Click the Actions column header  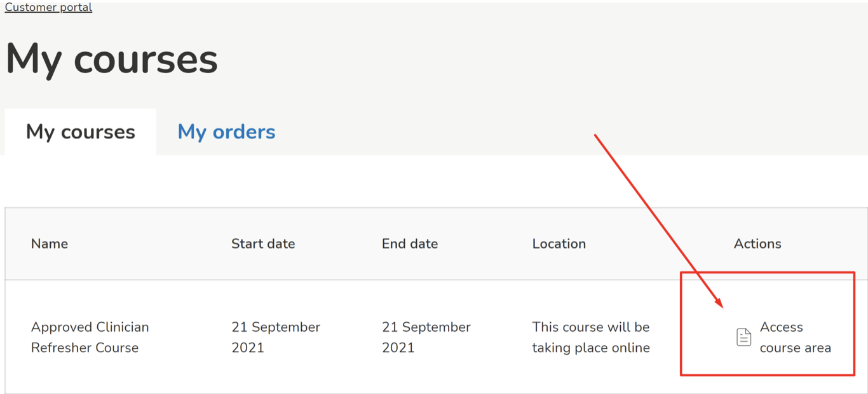pyautogui.click(x=757, y=243)
